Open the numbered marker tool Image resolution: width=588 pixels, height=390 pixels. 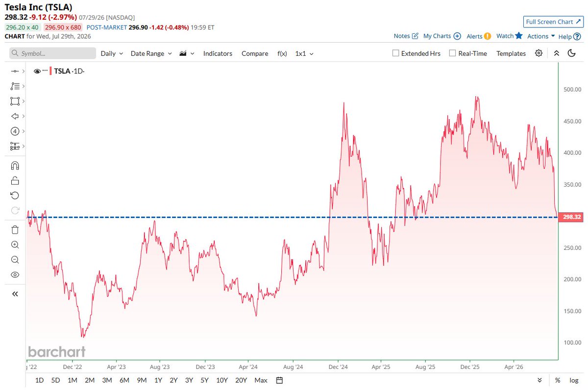(x=15, y=131)
